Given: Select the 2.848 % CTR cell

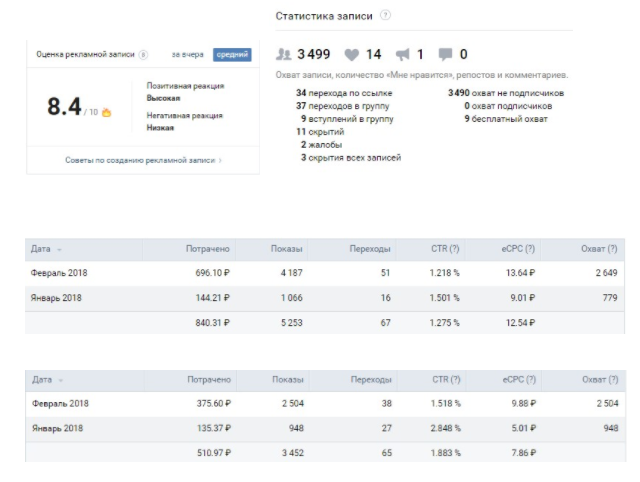Looking at the screenshot, I should 445,429.
